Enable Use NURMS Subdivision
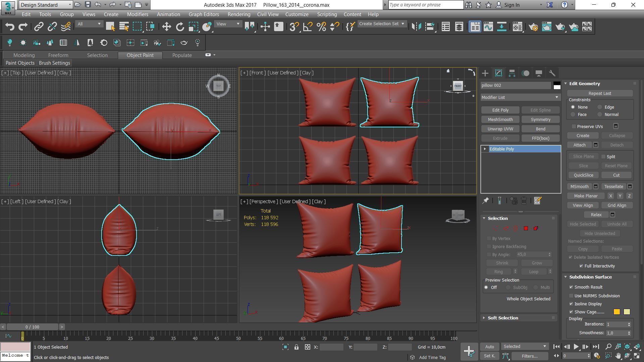The height and width of the screenshot is (362, 644). [x=571, y=296]
